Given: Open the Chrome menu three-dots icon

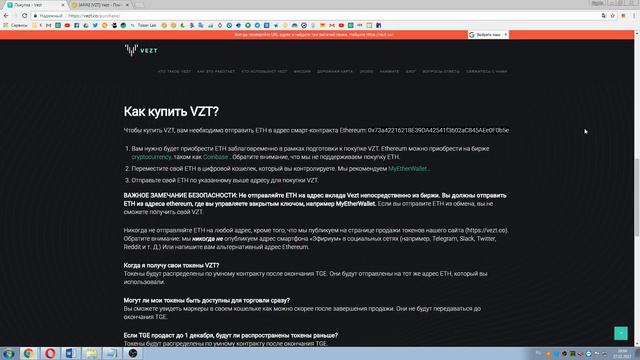Looking at the screenshot, I should click(x=634, y=16).
